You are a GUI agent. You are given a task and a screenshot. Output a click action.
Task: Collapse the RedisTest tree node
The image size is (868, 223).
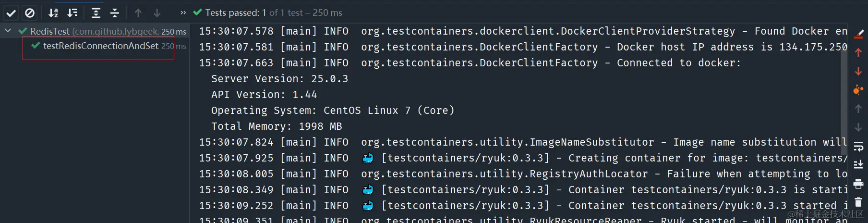click(x=8, y=31)
